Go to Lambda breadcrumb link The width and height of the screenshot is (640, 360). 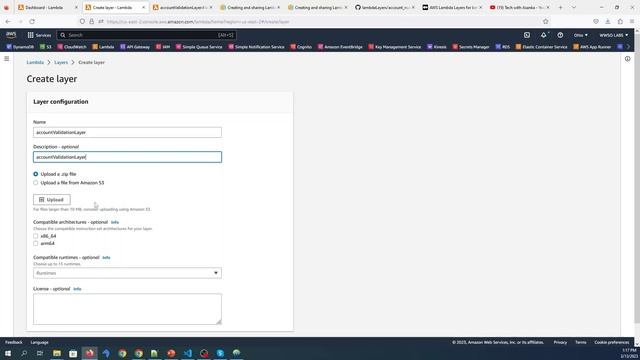[x=35, y=62]
